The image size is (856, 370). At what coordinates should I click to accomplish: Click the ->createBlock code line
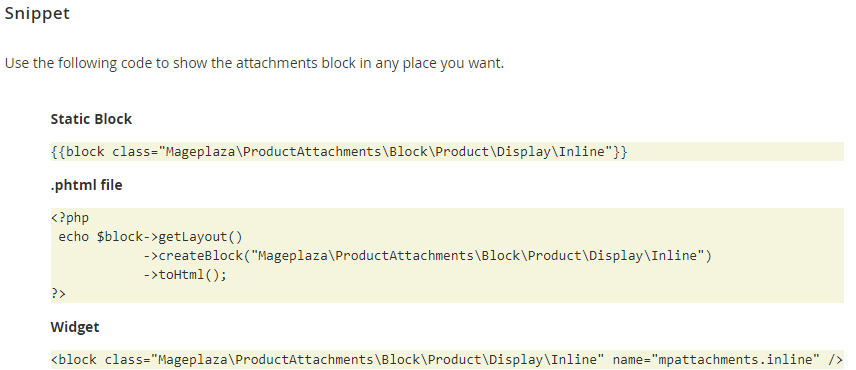click(x=428, y=255)
